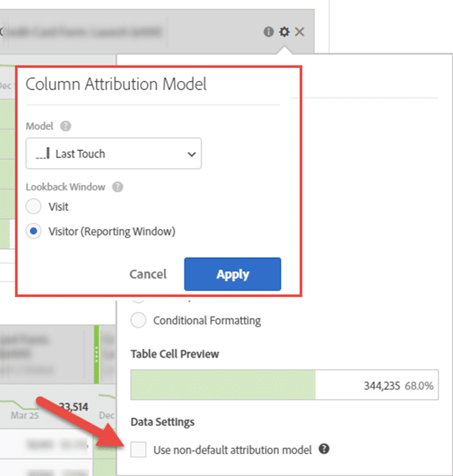Select Visitor (Reporting Window) radio option

tap(34, 231)
